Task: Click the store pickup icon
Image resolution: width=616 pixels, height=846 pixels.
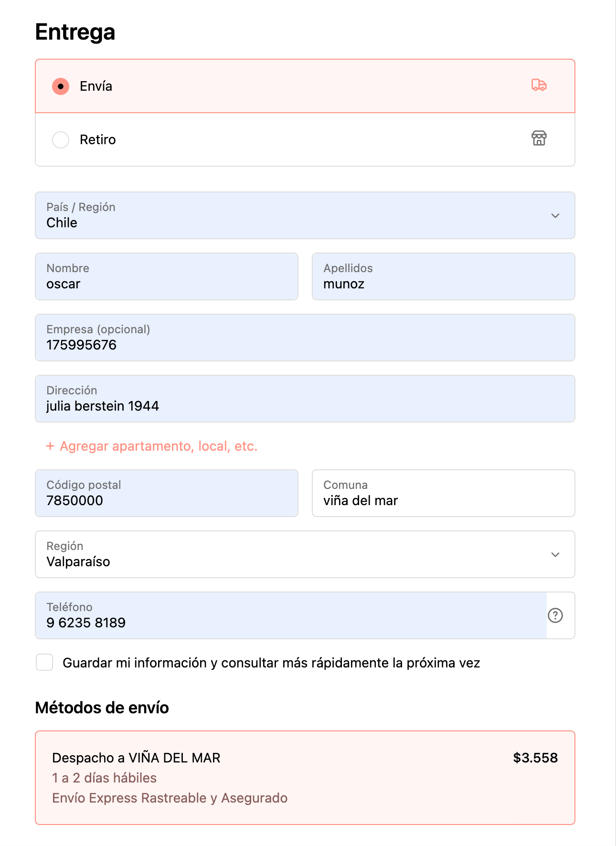Action: pos(539,138)
